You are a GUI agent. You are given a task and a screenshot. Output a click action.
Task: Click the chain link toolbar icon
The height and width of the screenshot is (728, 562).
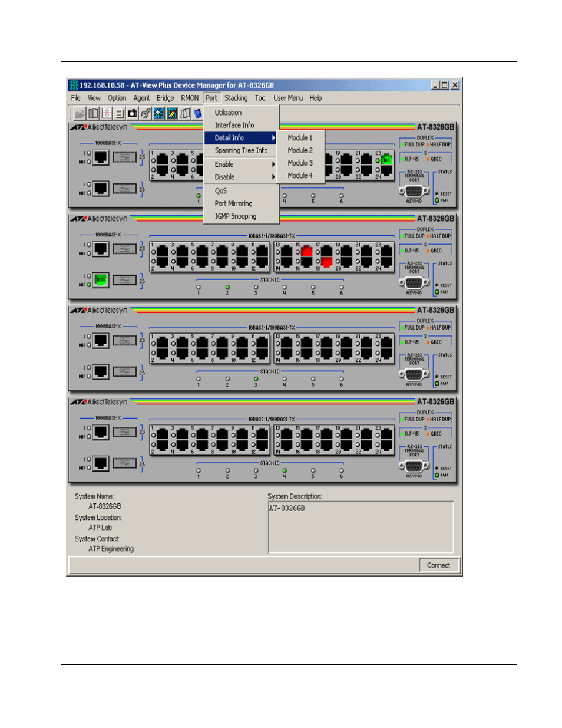[x=145, y=113]
